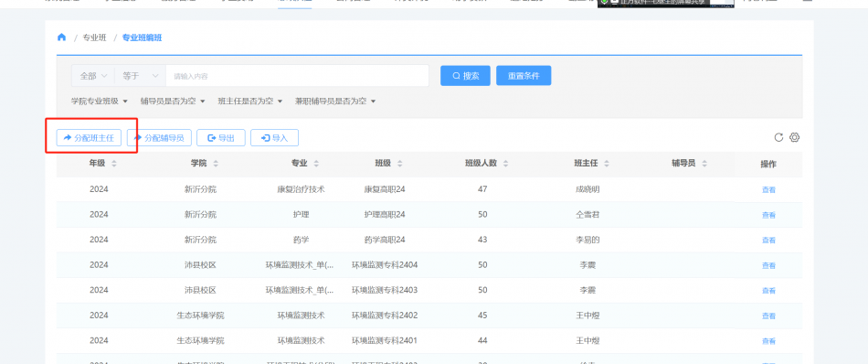The height and width of the screenshot is (364, 868).
Task: Click teacher name 仝雪君
Action: click(587, 214)
